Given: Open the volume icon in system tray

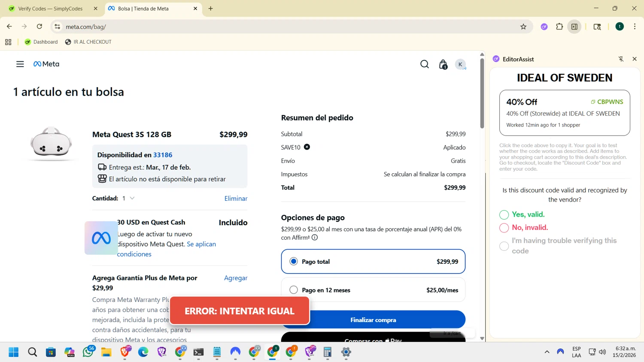Looking at the screenshot, I should pyautogui.click(x=602, y=352).
